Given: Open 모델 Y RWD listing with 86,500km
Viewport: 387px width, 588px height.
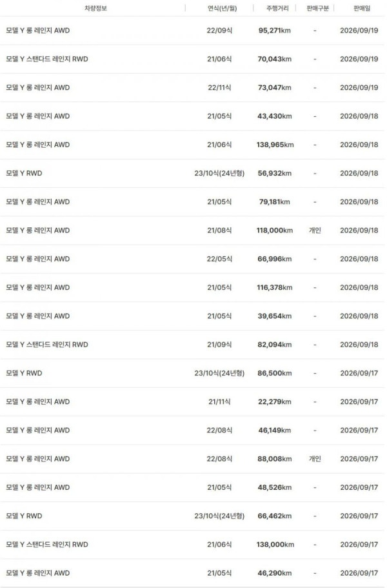Looking at the screenshot, I should pos(192,373).
